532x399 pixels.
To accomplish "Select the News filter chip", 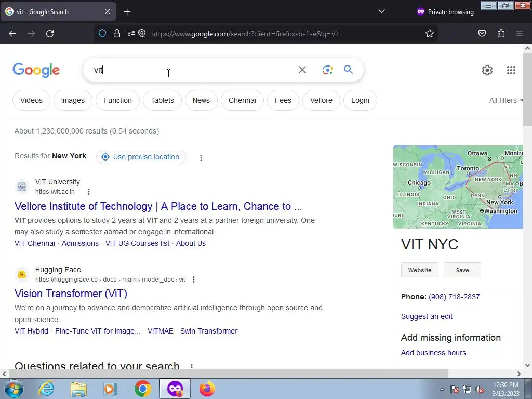I will click(201, 100).
